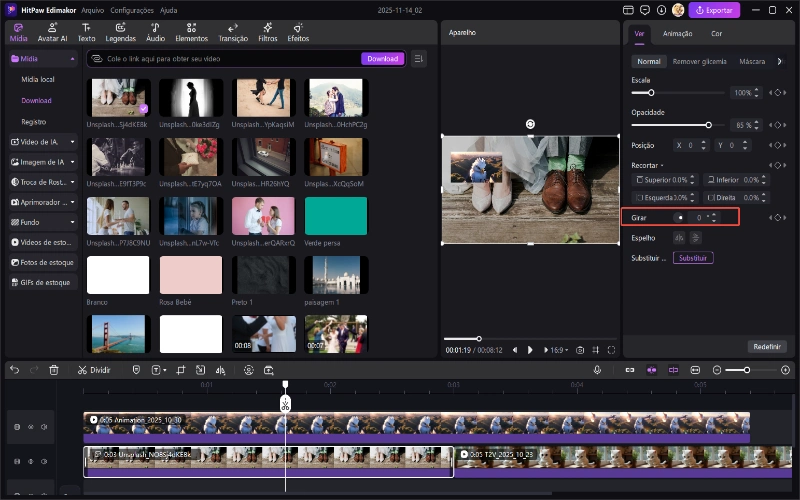Open the Configurações menu

(x=132, y=10)
